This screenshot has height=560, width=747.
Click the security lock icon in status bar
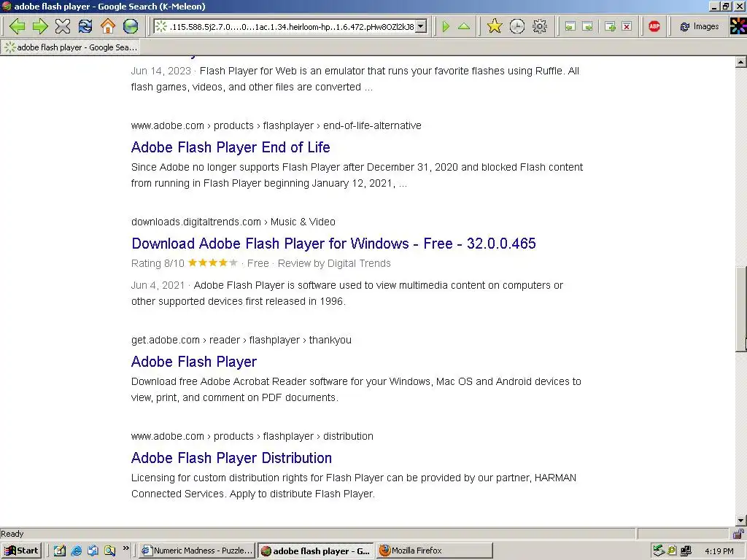coord(738,534)
